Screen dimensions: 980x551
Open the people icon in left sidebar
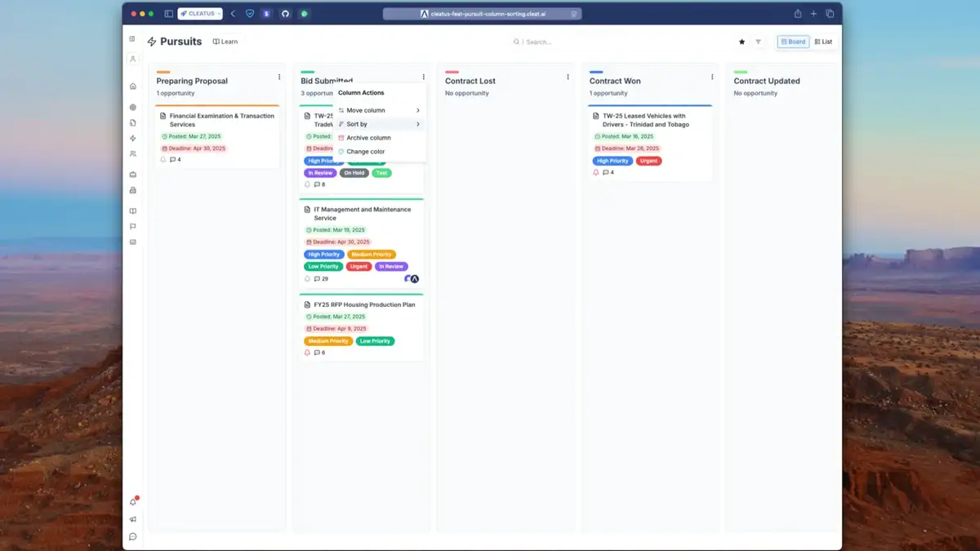point(133,153)
